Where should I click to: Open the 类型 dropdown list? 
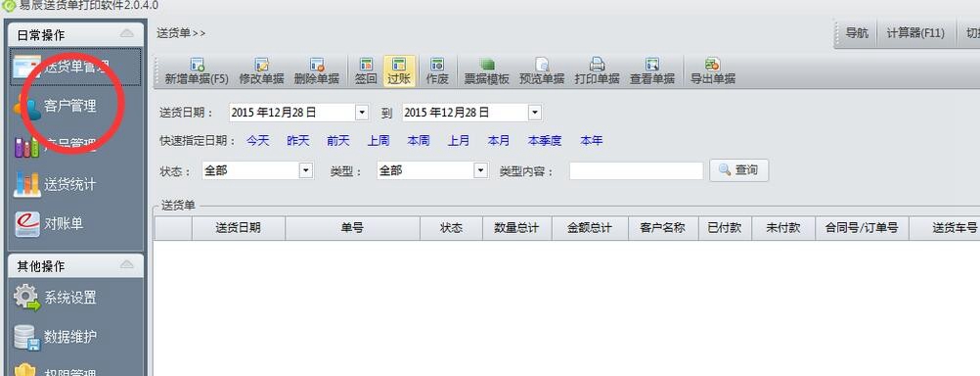pyautogui.click(x=432, y=170)
